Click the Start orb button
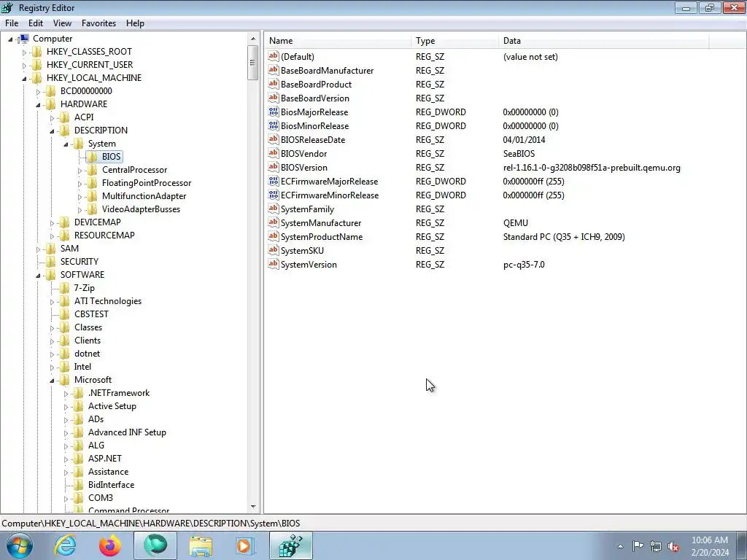This screenshot has height=560, width=747. tap(20, 545)
